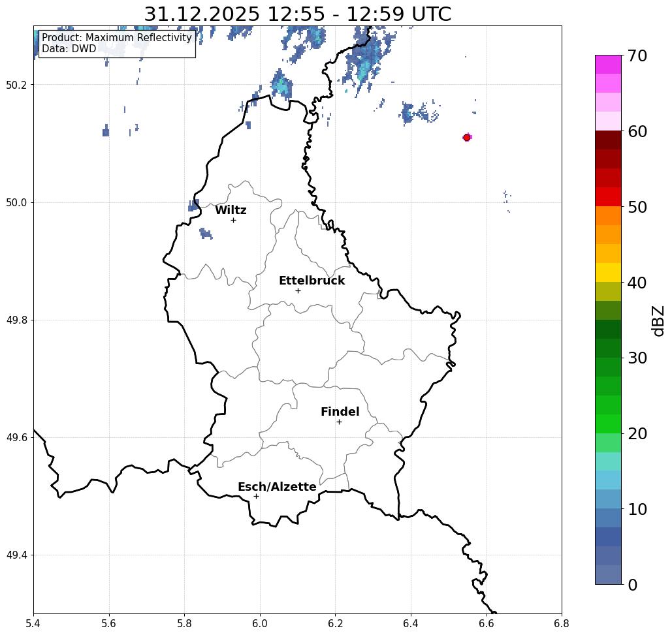Click the Ettelbruck station label
672x635 pixels.
point(312,281)
